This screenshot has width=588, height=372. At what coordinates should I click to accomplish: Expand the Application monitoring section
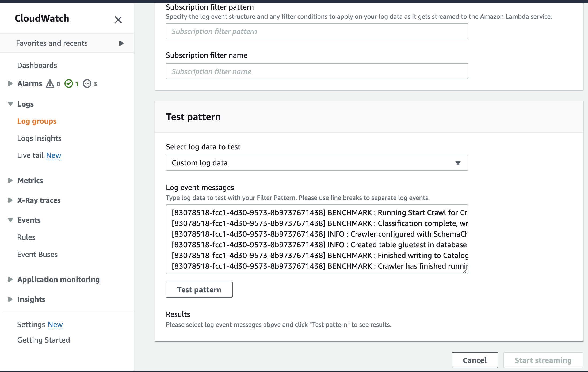click(10, 279)
